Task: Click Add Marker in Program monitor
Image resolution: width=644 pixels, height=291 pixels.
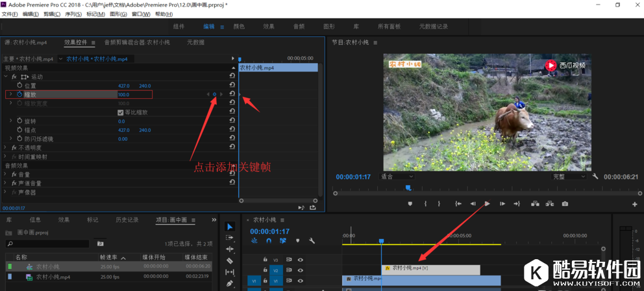Action: coord(410,204)
